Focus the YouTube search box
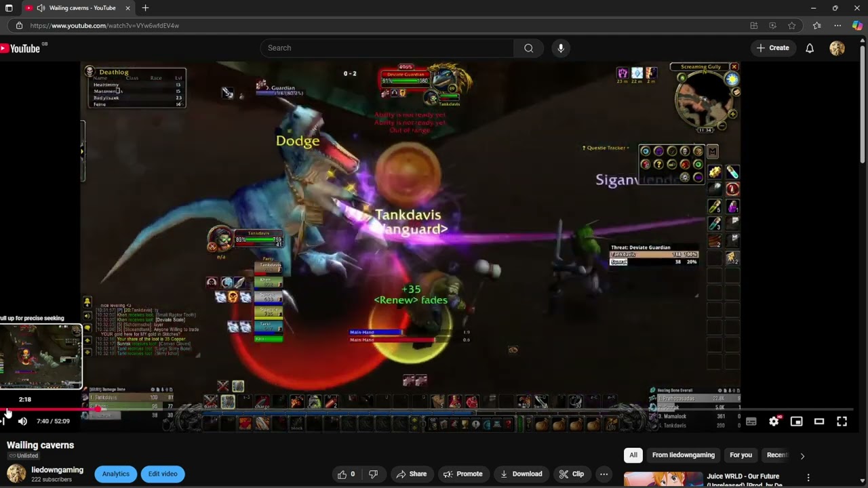Viewport: 868px width, 488px height. coord(387,48)
